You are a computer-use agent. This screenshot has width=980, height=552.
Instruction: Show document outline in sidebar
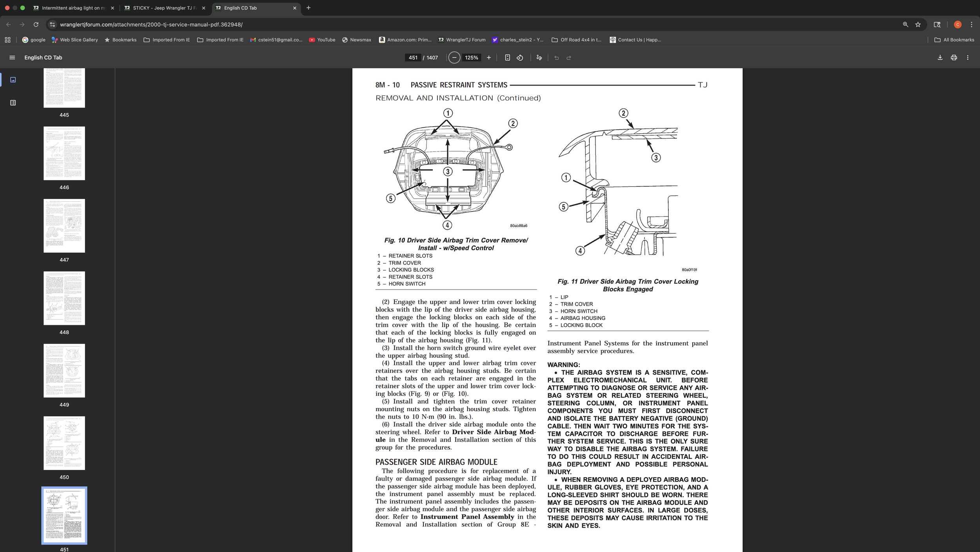(13, 103)
